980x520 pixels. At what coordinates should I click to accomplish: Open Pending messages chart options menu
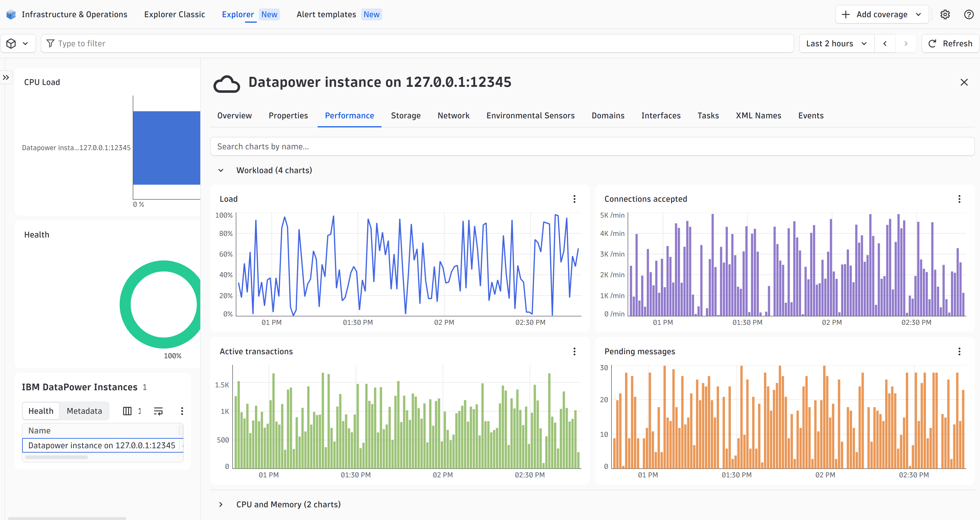coord(959,351)
